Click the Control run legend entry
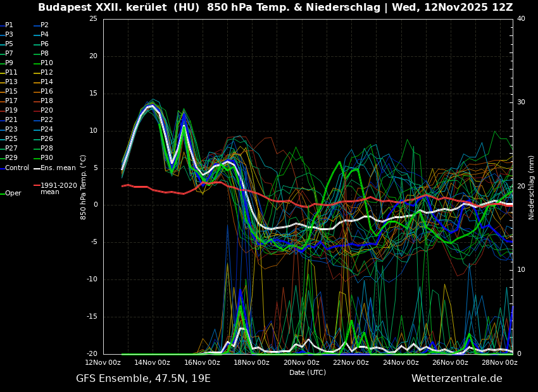 coord(16,168)
